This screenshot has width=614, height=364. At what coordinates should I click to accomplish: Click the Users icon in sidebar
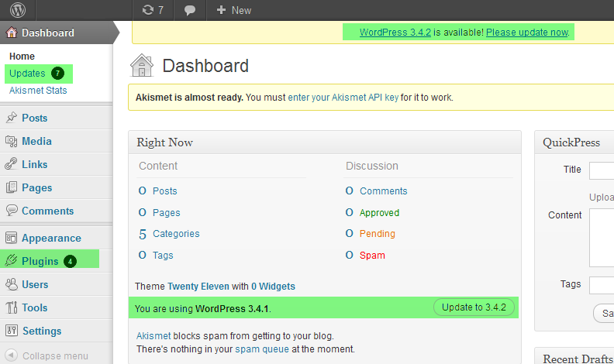12,284
